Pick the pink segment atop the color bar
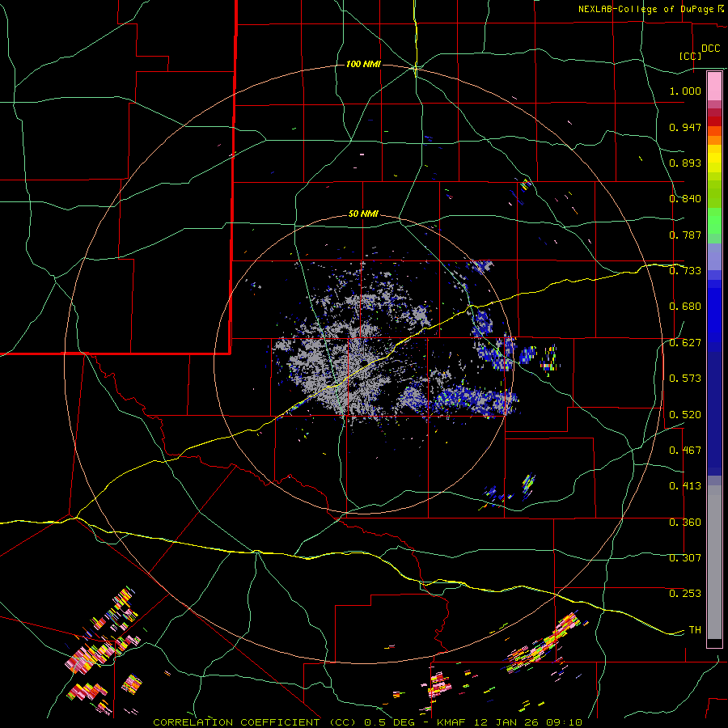The image size is (728, 728). [x=714, y=86]
